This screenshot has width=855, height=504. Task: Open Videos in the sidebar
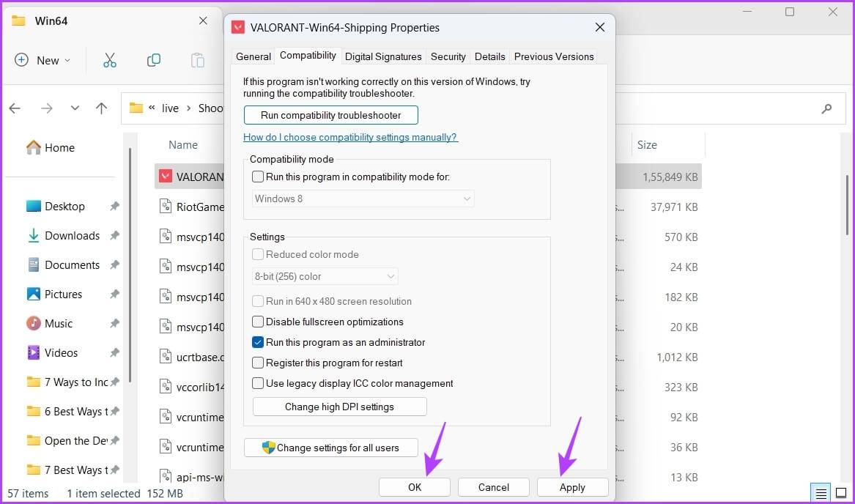click(52, 353)
